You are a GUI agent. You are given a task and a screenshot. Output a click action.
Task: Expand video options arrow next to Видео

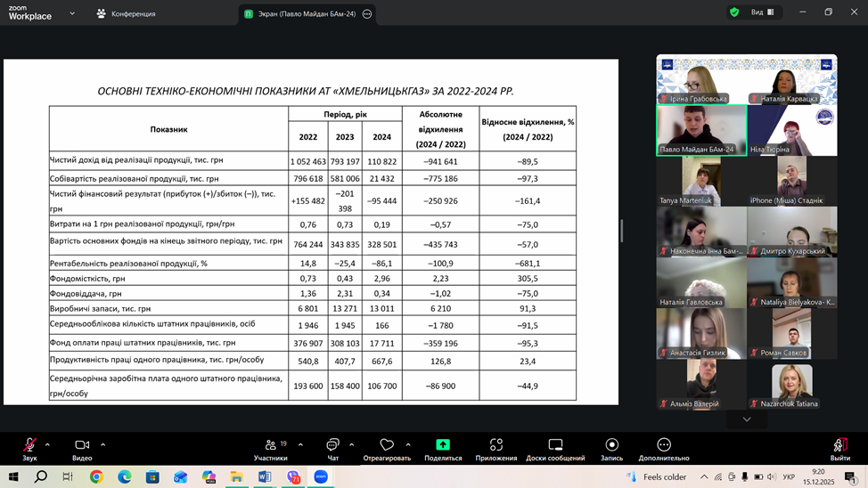[102, 444]
